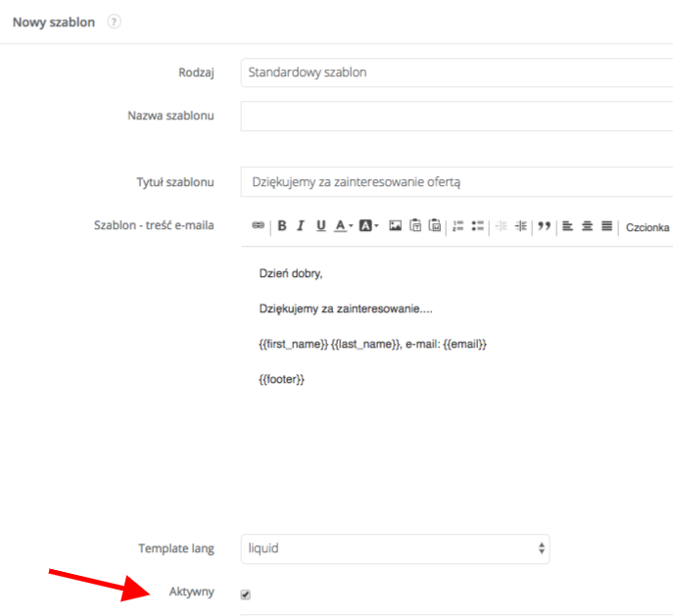Screen dimensions: 673x616
Task: Open the Czcionka font dropdown
Action: 648,227
